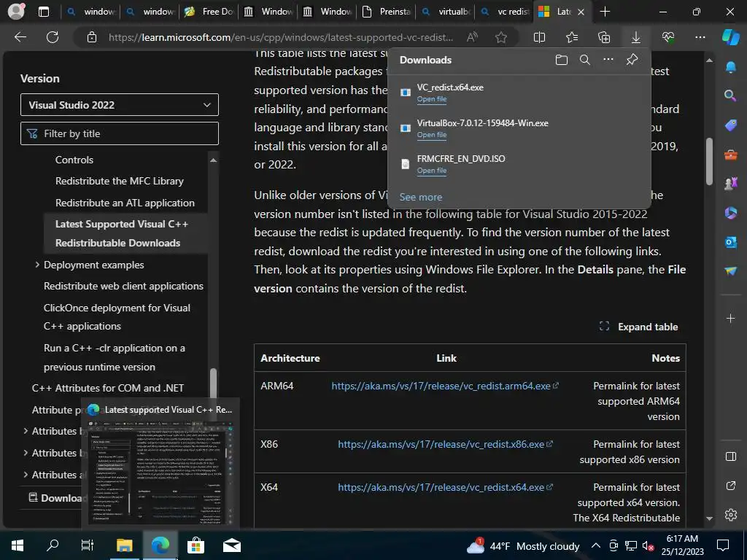Image resolution: width=747 pixels, height=560 pixels.
Task: Open the sidebar Outlook icon
Action: (x=730, y=242)
